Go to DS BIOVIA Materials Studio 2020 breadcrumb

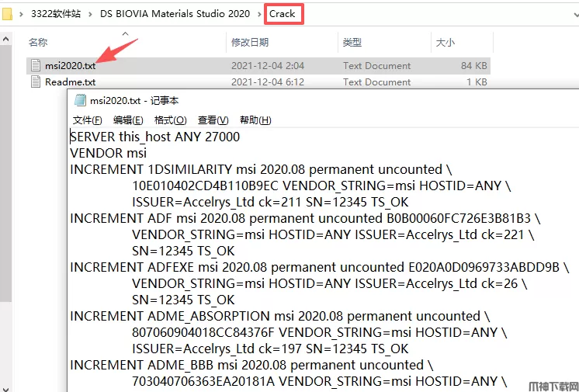click(x=175, y=14)
